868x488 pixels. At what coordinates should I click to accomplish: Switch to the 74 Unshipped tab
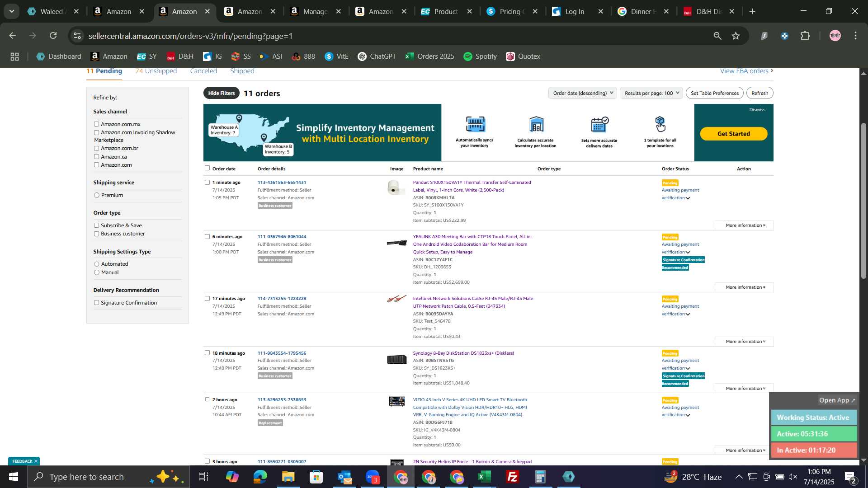156,71
